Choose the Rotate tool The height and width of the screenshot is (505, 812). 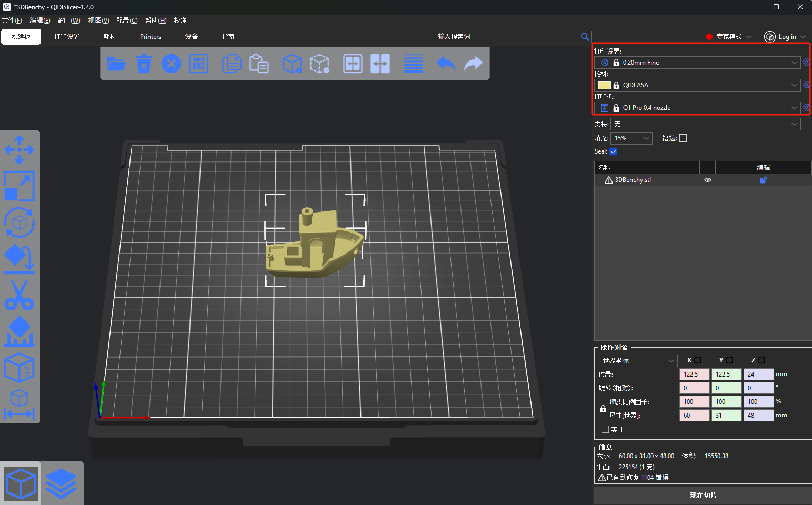[x=19, y=223]
